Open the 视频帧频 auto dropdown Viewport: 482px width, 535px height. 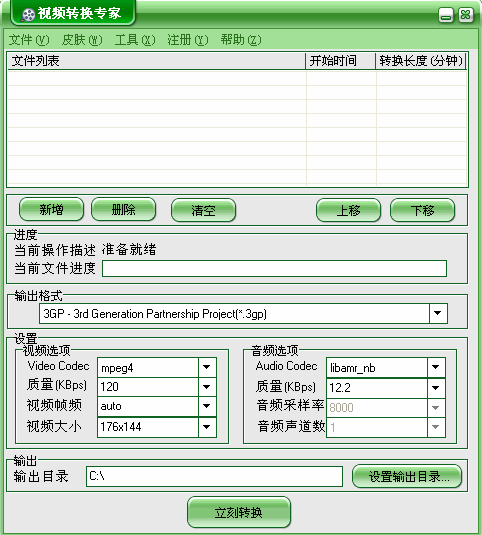click(x=207, y=406)
